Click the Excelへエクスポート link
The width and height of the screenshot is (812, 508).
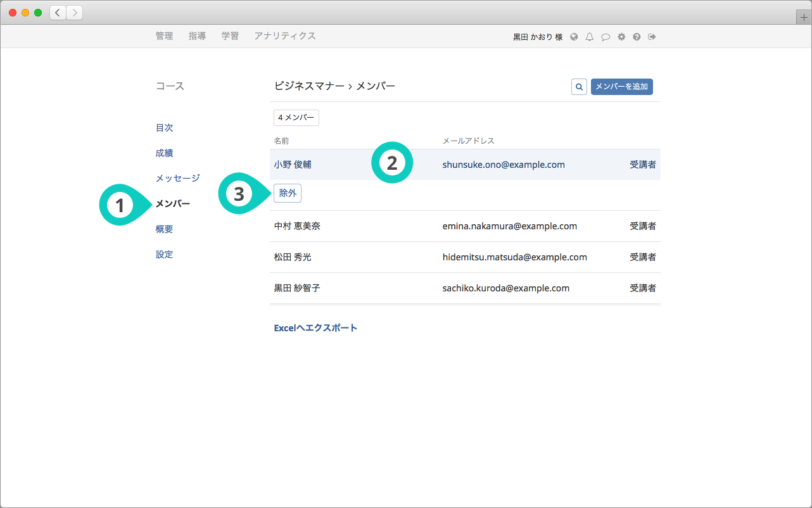[315, 328]
